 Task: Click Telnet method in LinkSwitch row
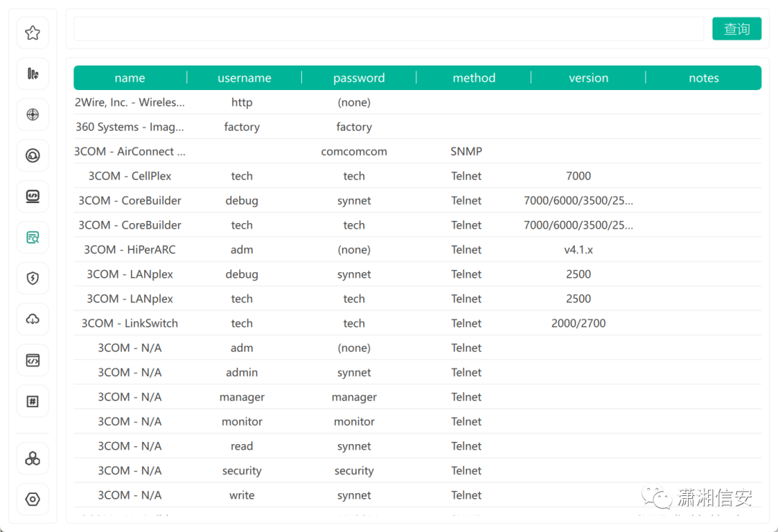466,323
